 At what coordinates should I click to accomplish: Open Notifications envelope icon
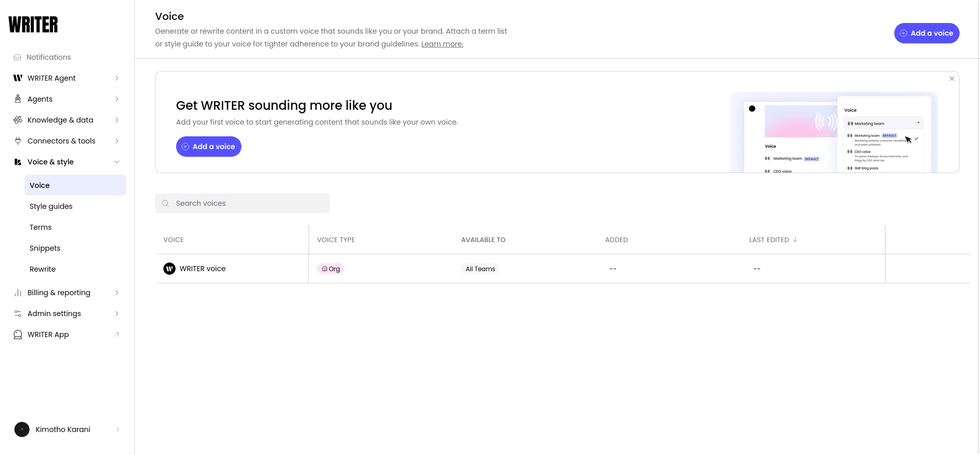17,57
